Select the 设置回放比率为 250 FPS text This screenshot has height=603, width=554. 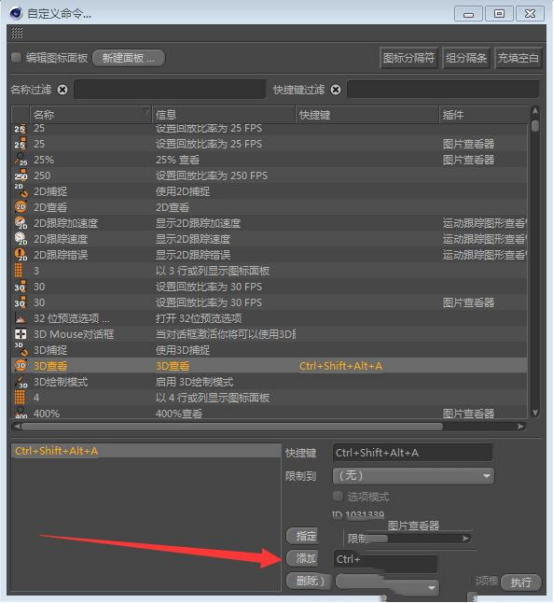point(211,175)
